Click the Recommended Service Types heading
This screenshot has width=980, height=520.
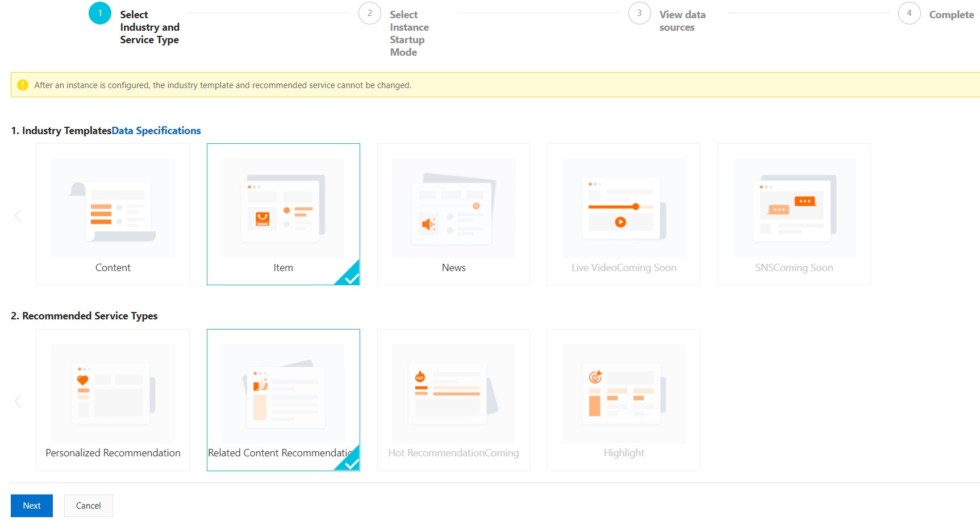pos(84,316)
